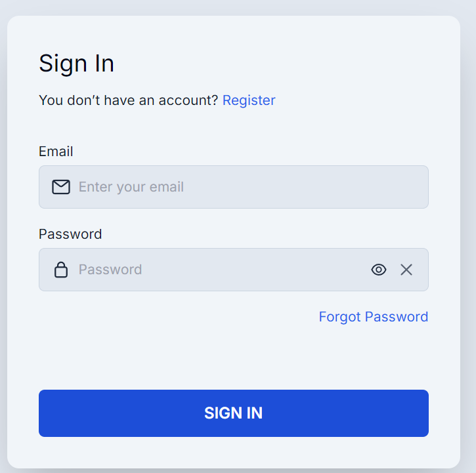The height and width of the screenshot is (473, 476).
Task: Submit the sign in form
Action: [x=233, y=413]
